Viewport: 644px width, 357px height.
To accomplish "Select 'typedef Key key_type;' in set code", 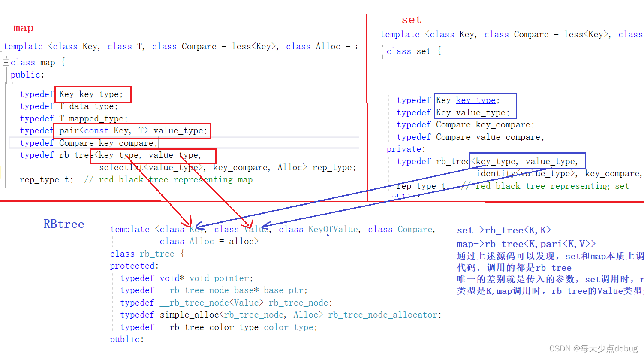I will (x=448, y=100).
